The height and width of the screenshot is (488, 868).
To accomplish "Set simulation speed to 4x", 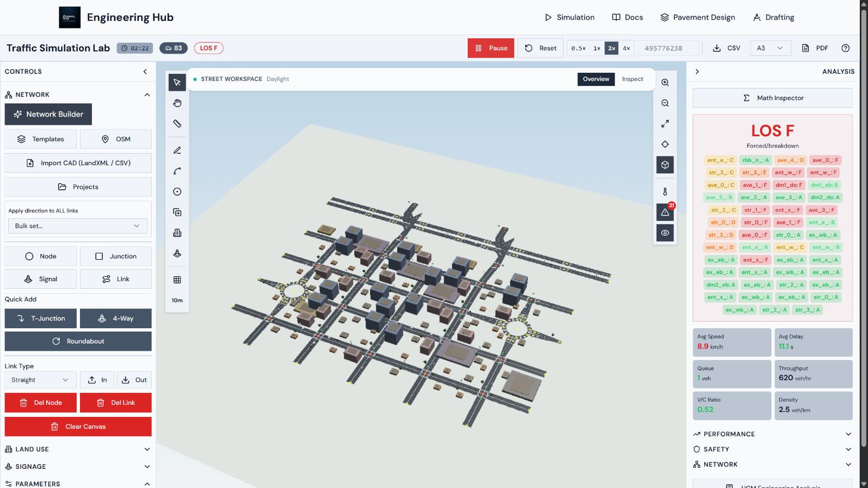I will click(x=626, y=48).
